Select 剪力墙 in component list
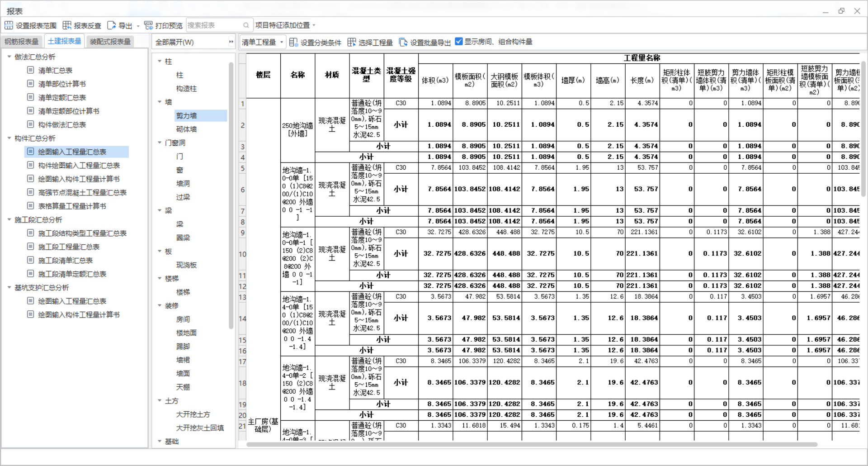 tap(201, 116)
